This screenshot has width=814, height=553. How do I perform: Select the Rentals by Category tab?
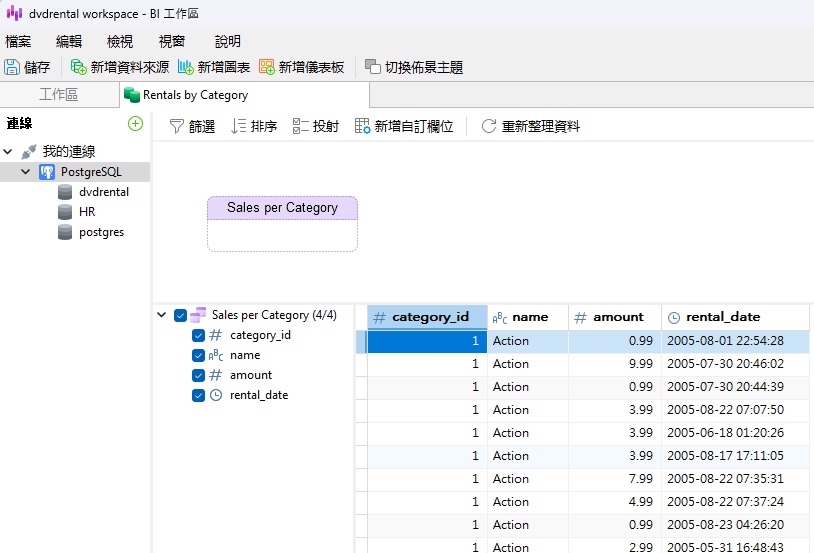[245, 95]
